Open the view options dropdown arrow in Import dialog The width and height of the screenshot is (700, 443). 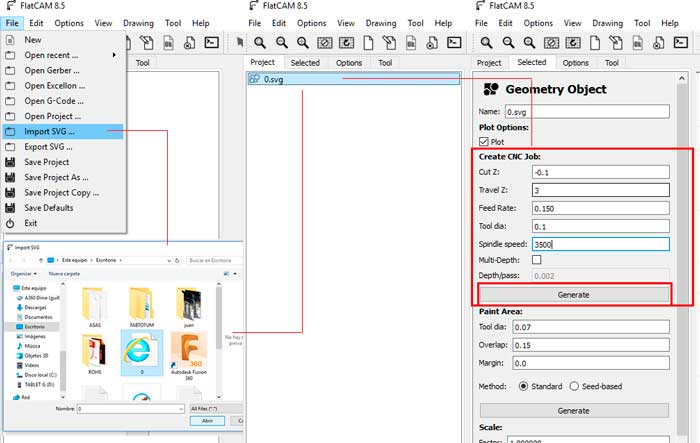click(x=235, y=273)
